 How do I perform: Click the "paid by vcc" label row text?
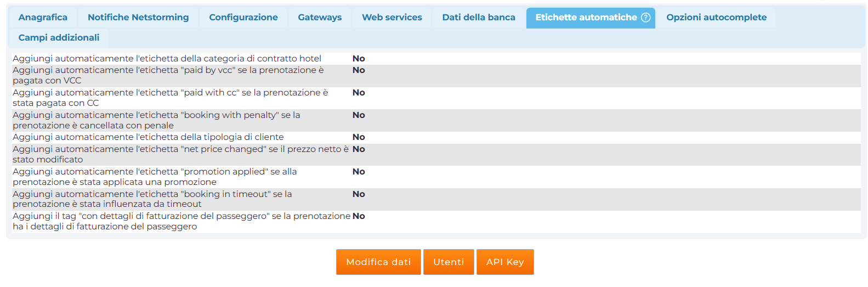[168, 76]
